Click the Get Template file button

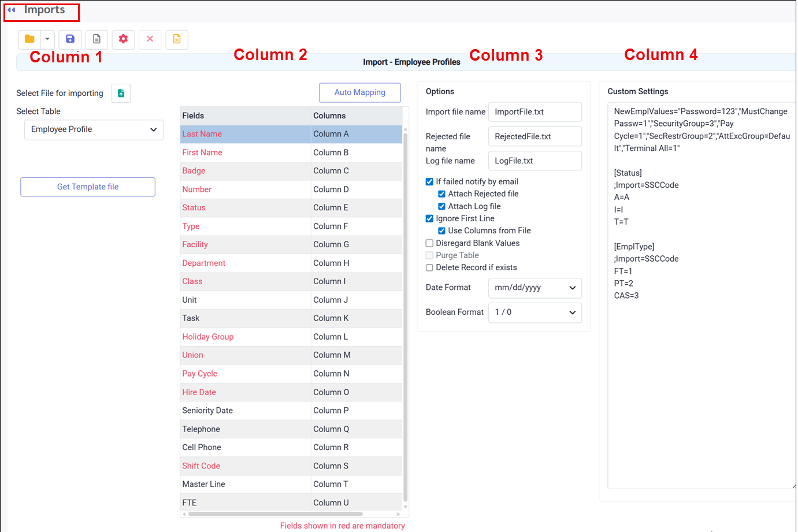point(88,187)
